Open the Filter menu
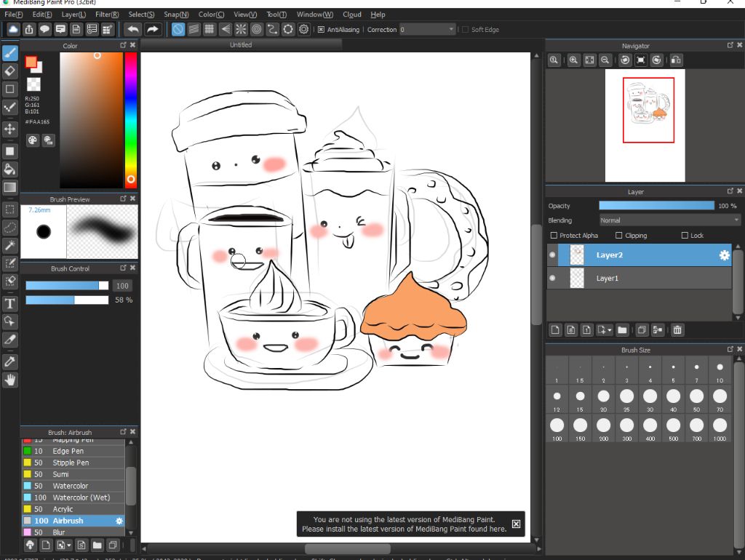745x560 pixels. pyautogui.click(x=107, y=15)
